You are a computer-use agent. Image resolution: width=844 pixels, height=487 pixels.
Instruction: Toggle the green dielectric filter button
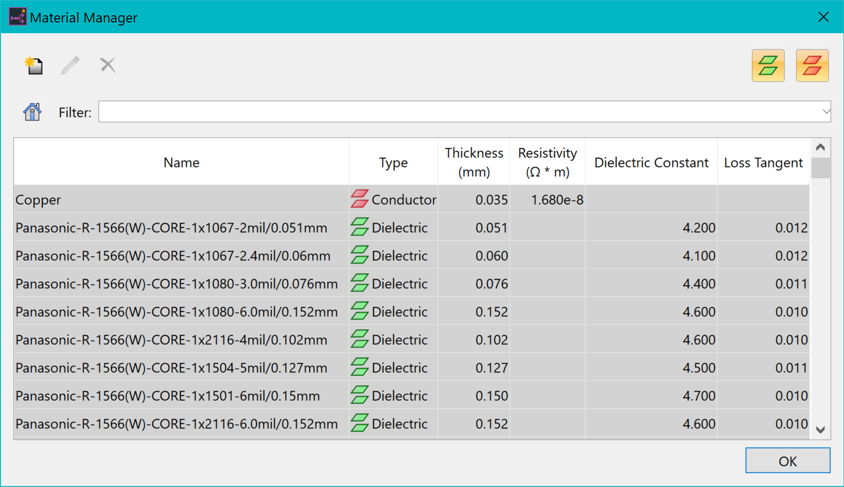[768, 66]
